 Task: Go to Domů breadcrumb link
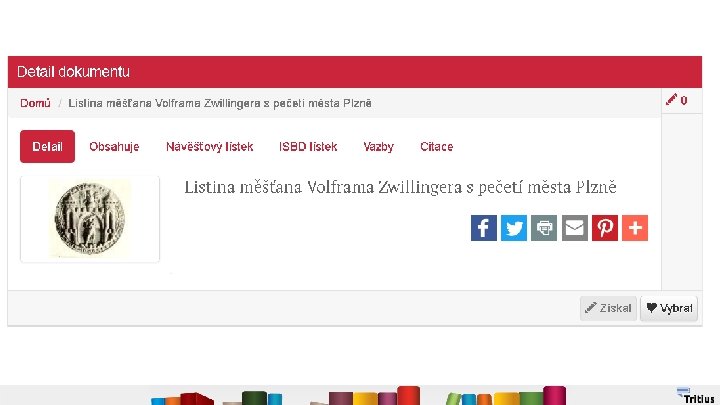[35, 103]
